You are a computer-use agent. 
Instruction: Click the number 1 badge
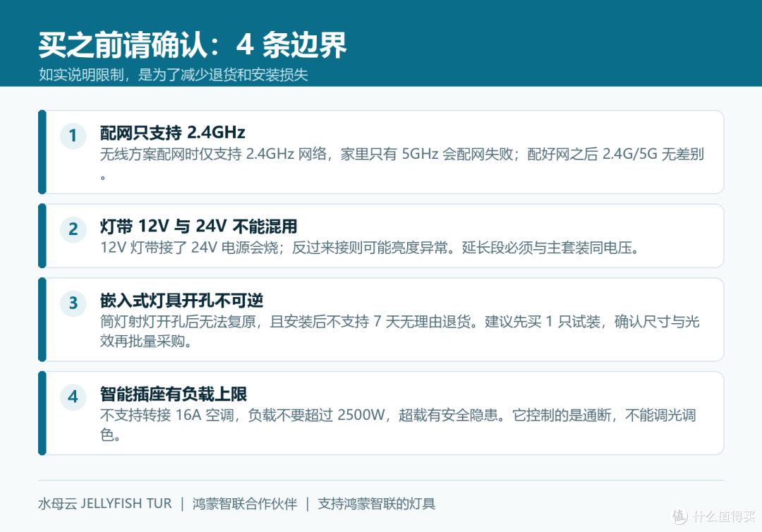73,135
